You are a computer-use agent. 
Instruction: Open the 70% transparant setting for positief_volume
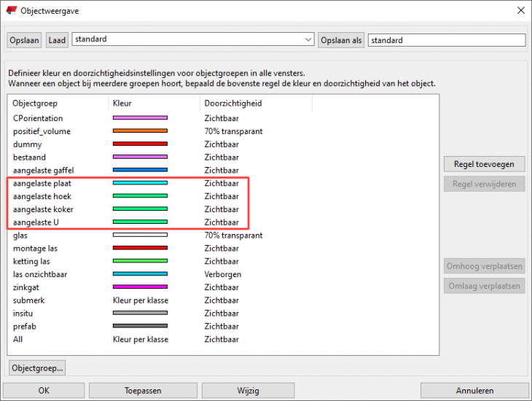coord(233,131)
